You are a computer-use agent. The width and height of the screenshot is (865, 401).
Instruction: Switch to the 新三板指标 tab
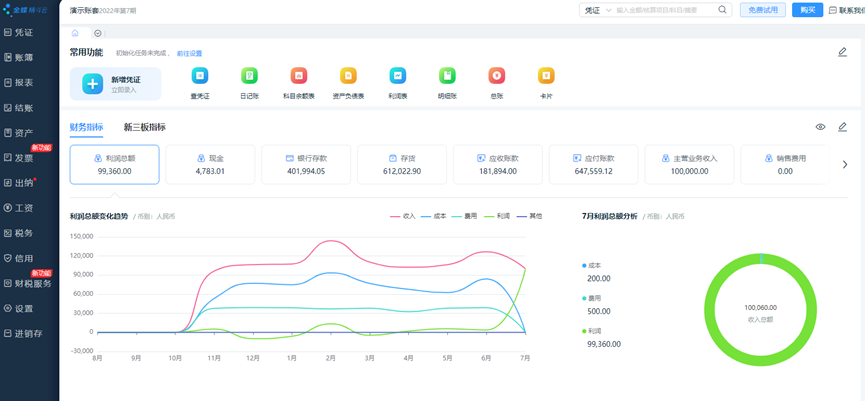point(145,127)
